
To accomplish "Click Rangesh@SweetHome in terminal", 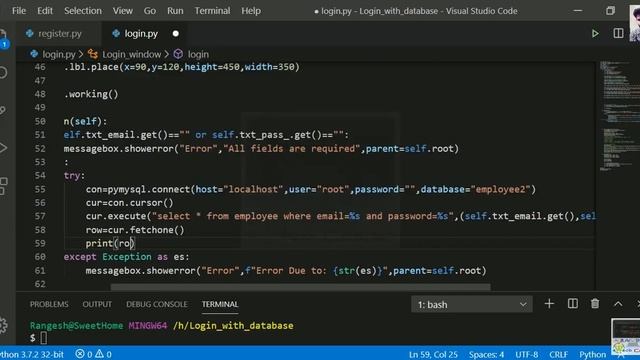I will (76, 326).
